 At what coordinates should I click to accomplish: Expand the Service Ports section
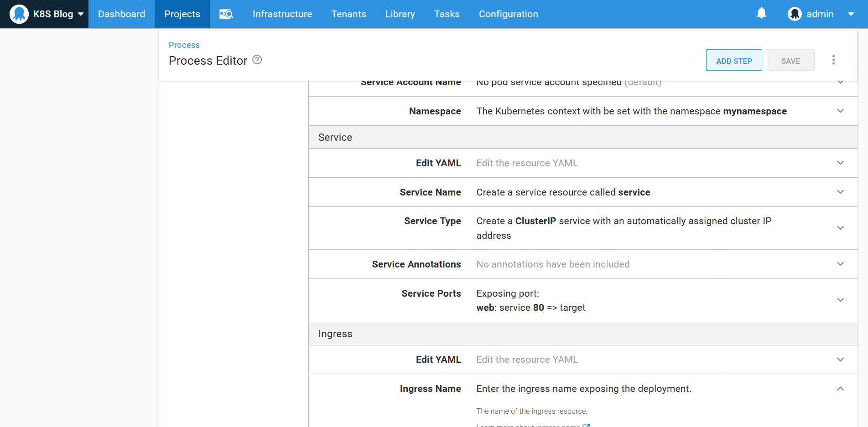pos(840,300)
